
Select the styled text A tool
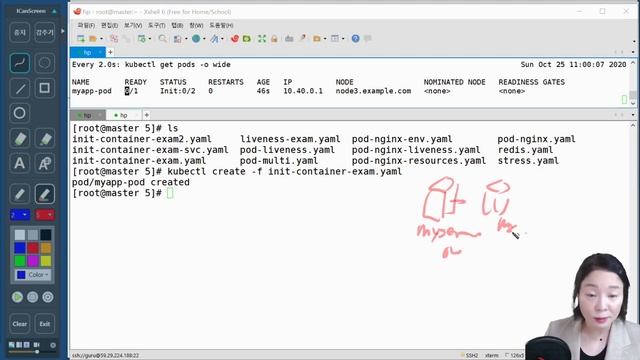(44, 164)
